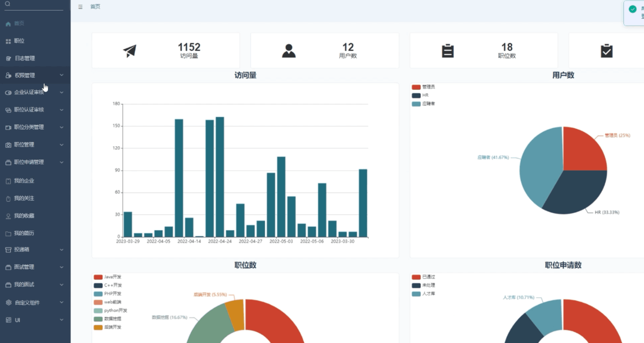Click the sidebar search magnifier icon
Image resolution: width=644 pixels, height=343 pixels.
(x=7, y=4)
